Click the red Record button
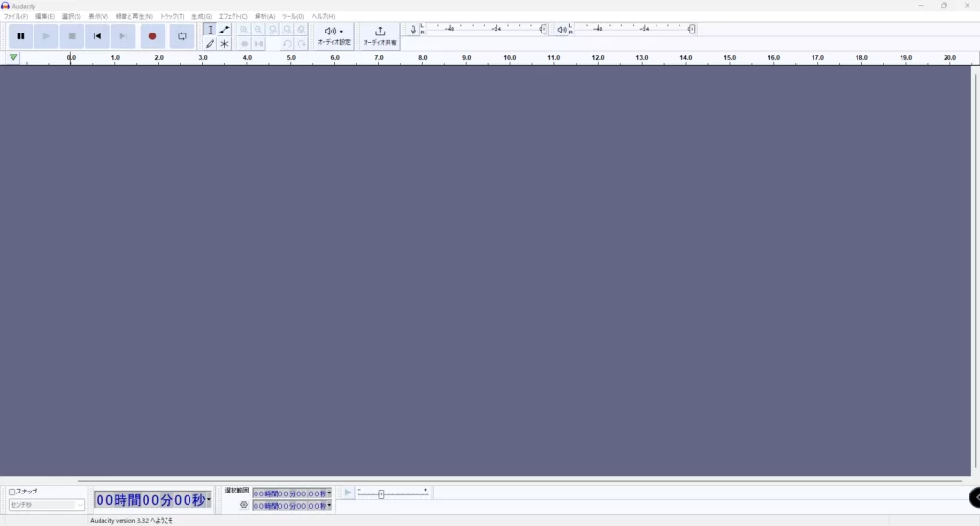This screenshot has width=980, height=526. pos(152,36)
